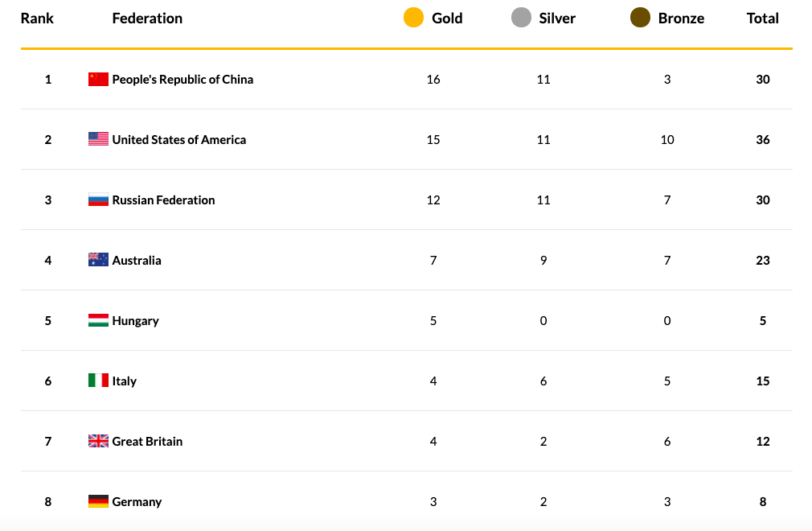Viewport: 812px width, 531px height.
Task: Click the gold medal circle
Action: click(x=413, y=18)
